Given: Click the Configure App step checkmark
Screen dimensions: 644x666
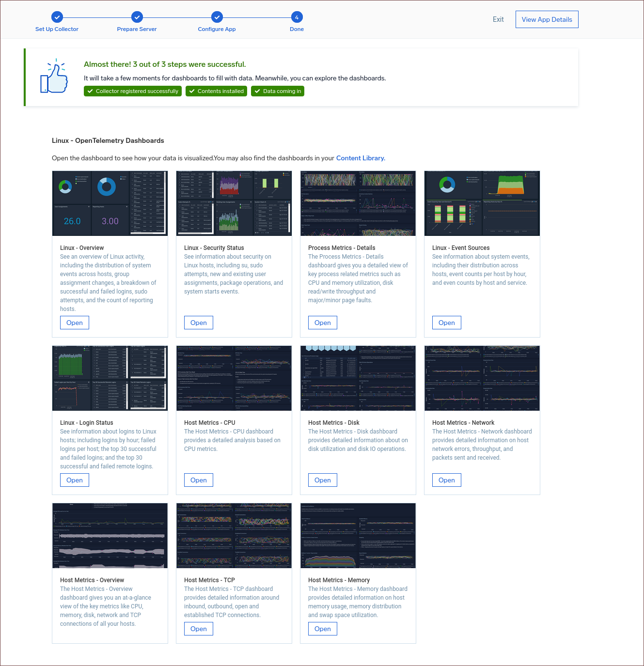Looking at the screenshot, I should coord(217,17).
